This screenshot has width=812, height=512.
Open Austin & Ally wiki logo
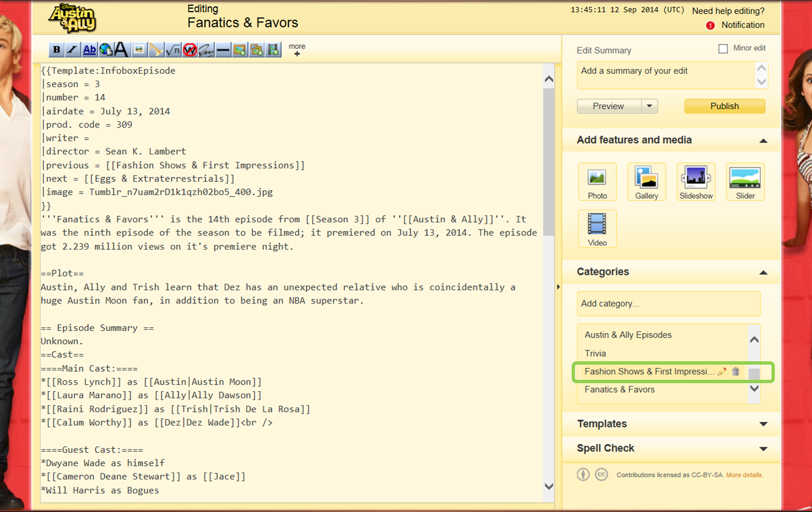[72, 18]
